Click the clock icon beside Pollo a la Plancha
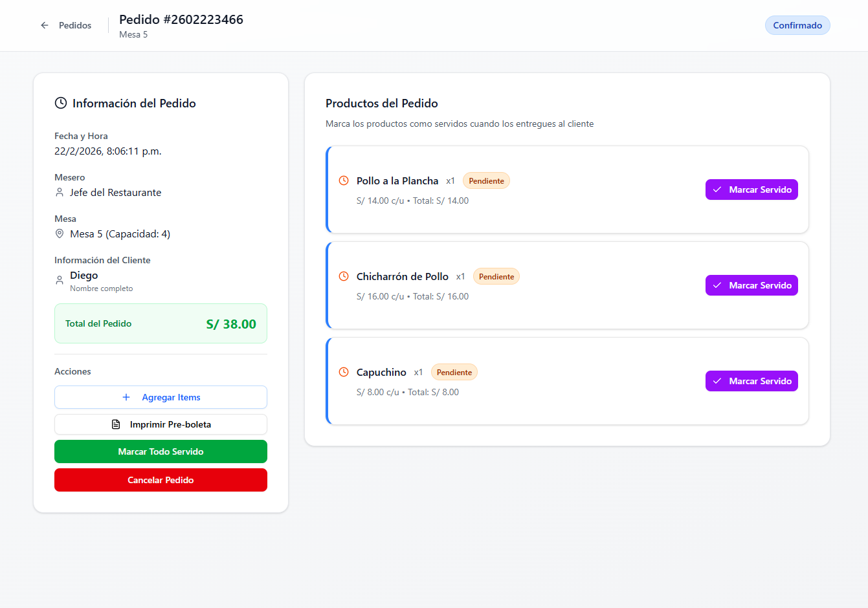 (x=343, y=180)
